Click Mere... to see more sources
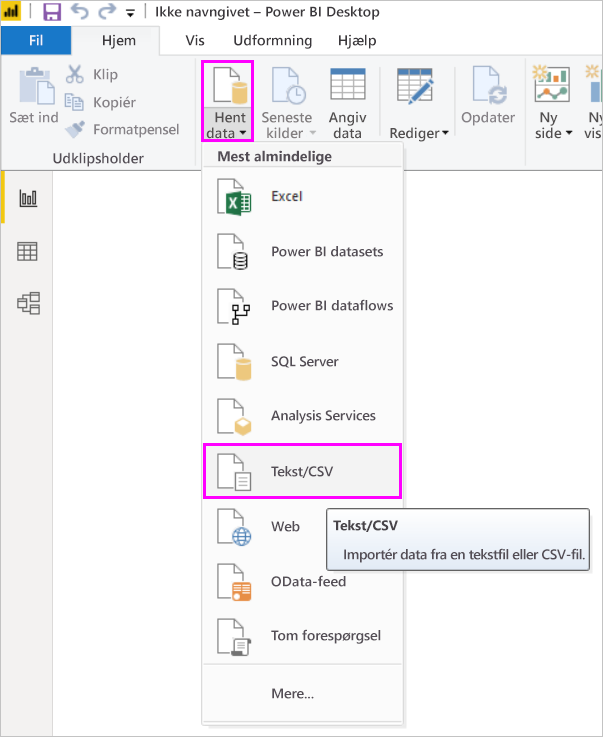The width and height of the screenshot is (603, 737). tap(303, 694)
